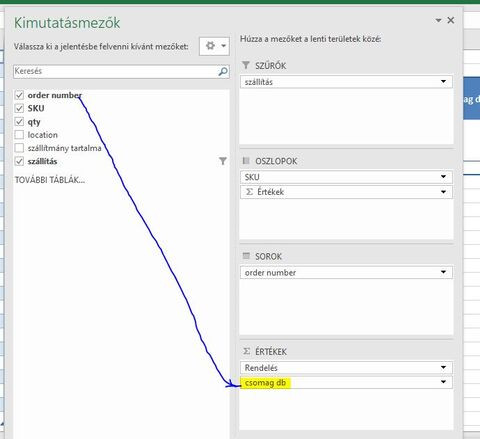Screen dimensions: 480x439
Task: Select the qty field name
Action: point(34,122)
